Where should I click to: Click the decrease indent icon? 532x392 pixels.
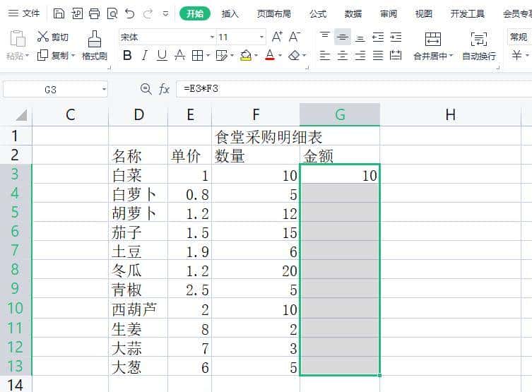(378, 37)
